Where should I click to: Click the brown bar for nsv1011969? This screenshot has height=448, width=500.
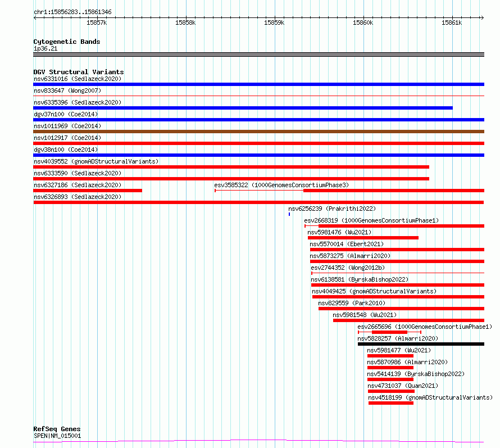coord(258,132)
